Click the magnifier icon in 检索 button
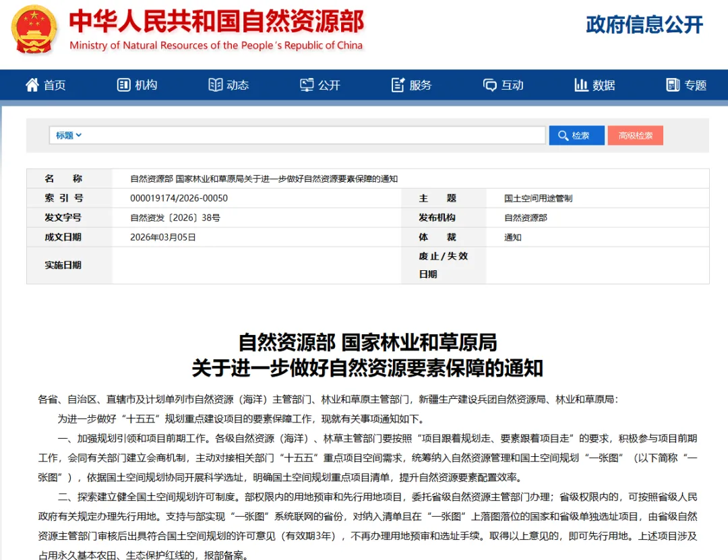The height and width of the screenshot is (560, 728). (563, 135)
